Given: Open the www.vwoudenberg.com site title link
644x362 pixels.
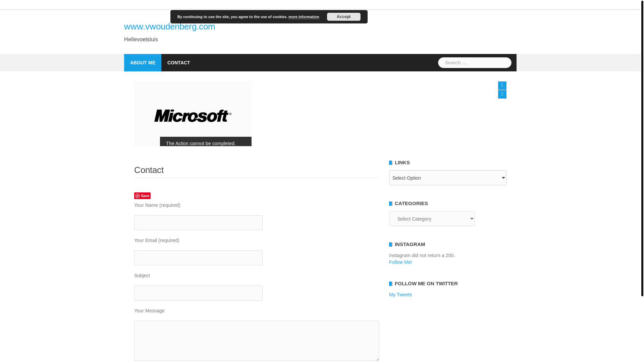Looking at the screenshot, I should [x=169, y=26].
